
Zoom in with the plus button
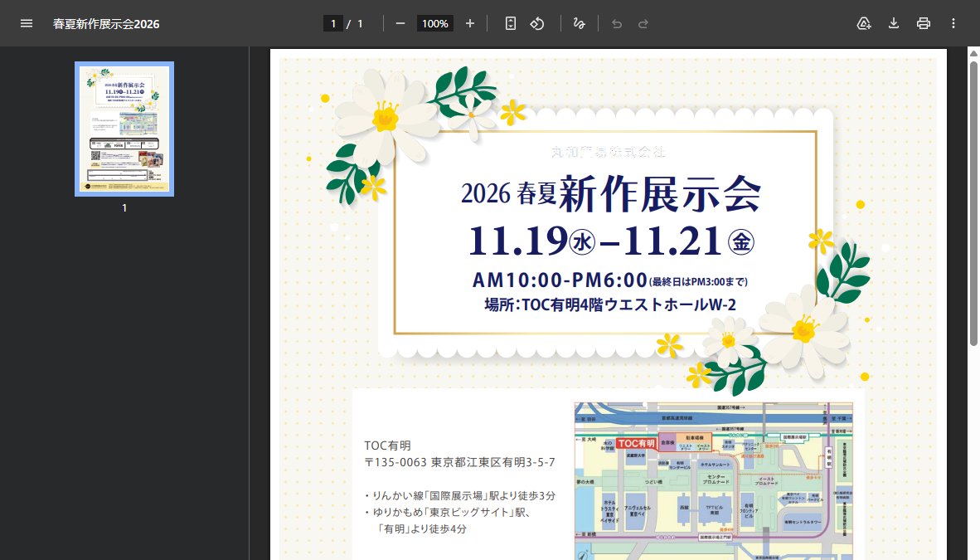point(470,24)
